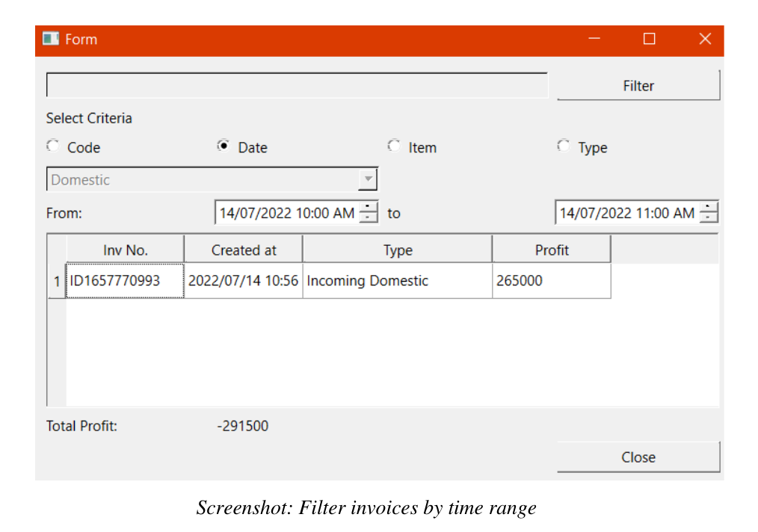Click the Type column header in table

(398, 250)
